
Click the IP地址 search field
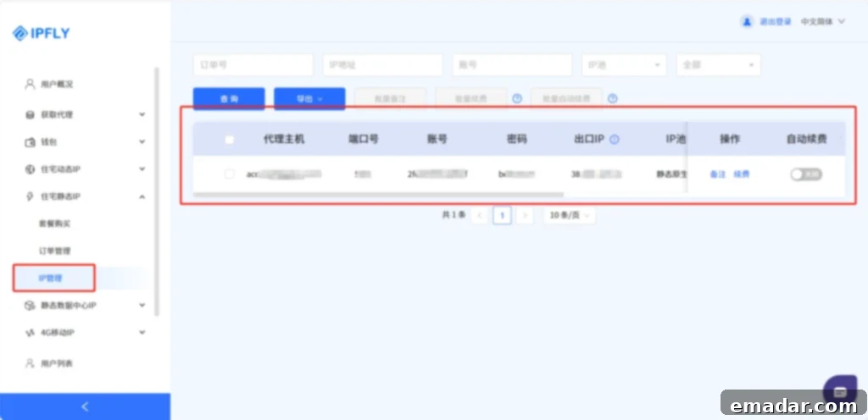coord(382,64)
